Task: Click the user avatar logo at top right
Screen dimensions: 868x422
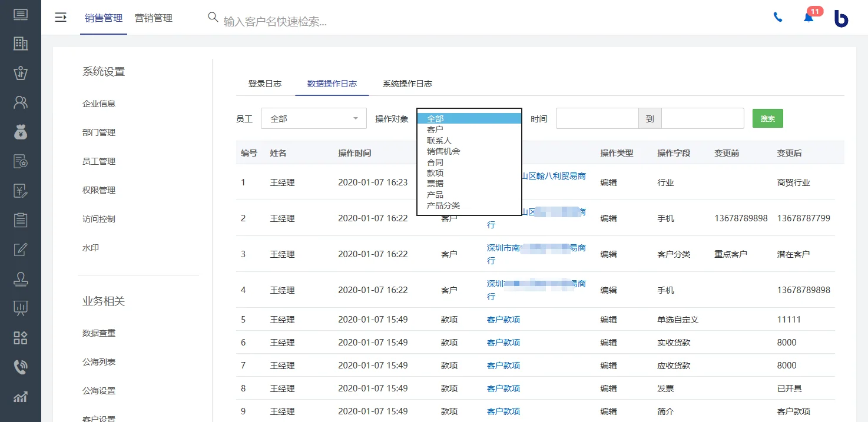Action: [841, 18]
